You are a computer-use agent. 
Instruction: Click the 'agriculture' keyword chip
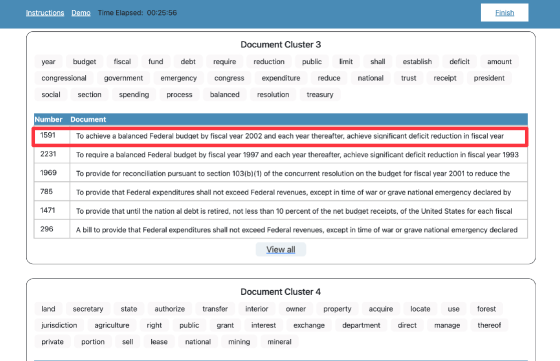(112, 325)
